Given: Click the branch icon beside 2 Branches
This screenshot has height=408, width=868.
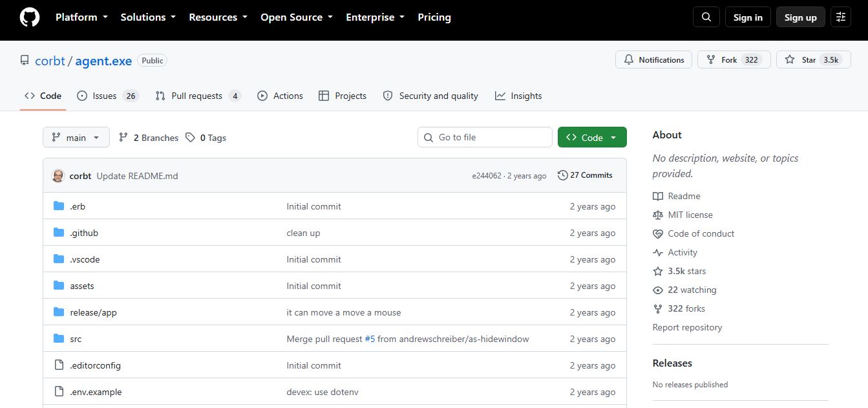Looking at the screenshot, I should coord(123,138).
